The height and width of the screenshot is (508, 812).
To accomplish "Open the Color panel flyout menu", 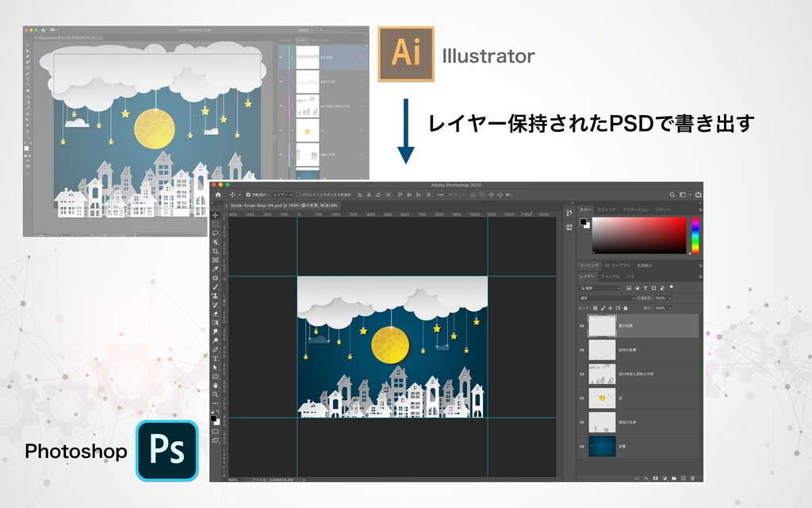I will click(x=700, y=210).
